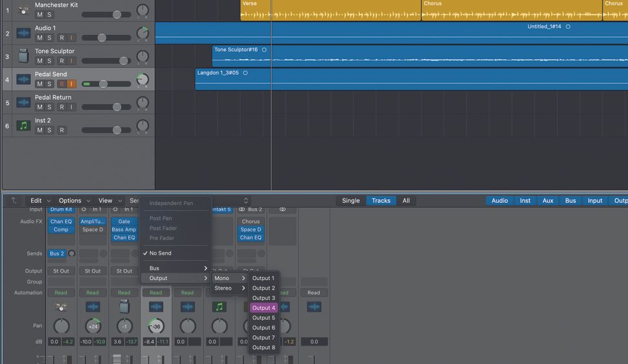Click the mixer pan knob showing +24

pyautogui.click(x=93, y=327)
